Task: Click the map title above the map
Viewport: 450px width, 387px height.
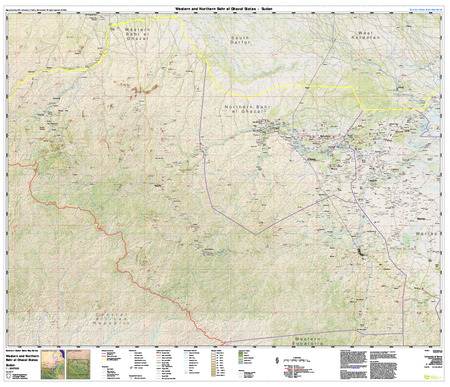Action: pos(225,9)
